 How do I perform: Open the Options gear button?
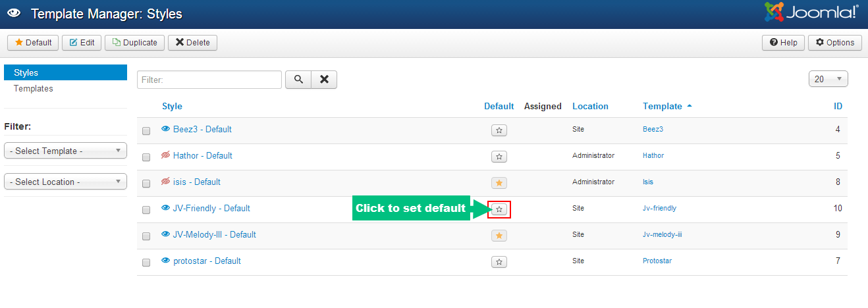[x=834, y=43]
